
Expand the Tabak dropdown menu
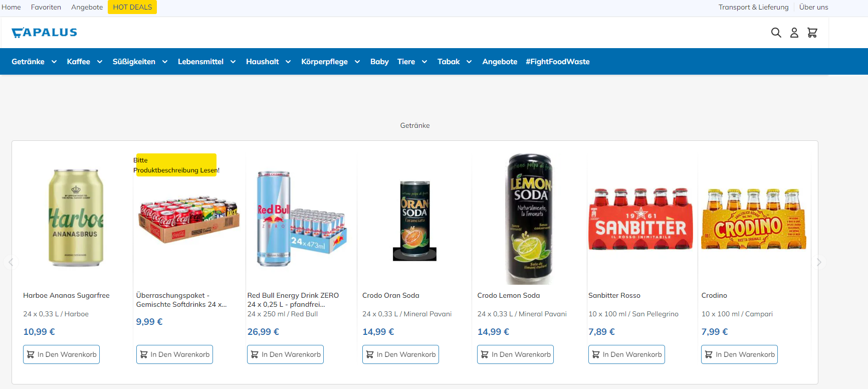pos(469,62)
